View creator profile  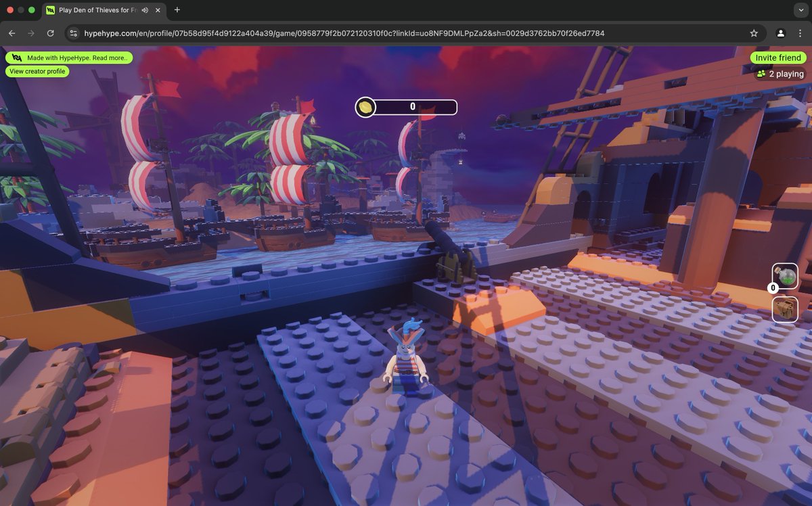37,71
